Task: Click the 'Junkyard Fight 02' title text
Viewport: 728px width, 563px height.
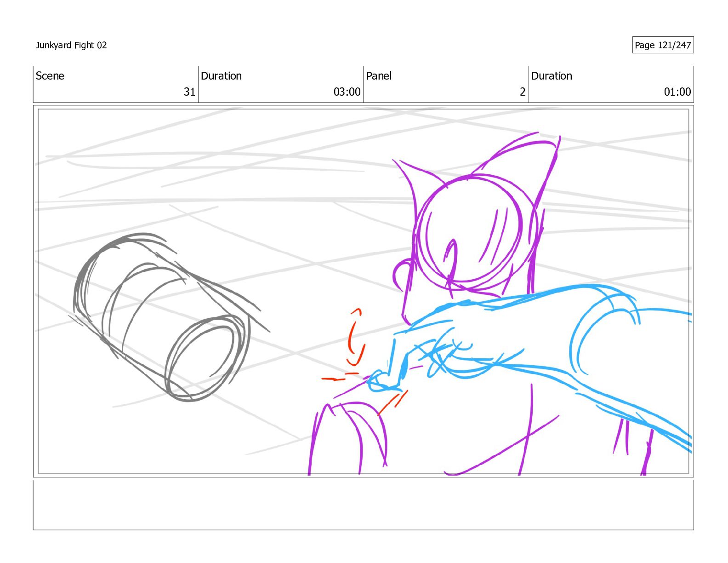Action: [71, 45]
